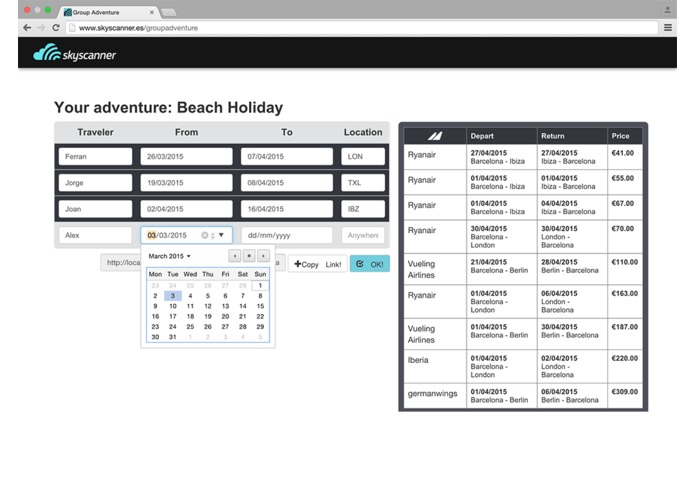Click the LON location field

[363, 156]
